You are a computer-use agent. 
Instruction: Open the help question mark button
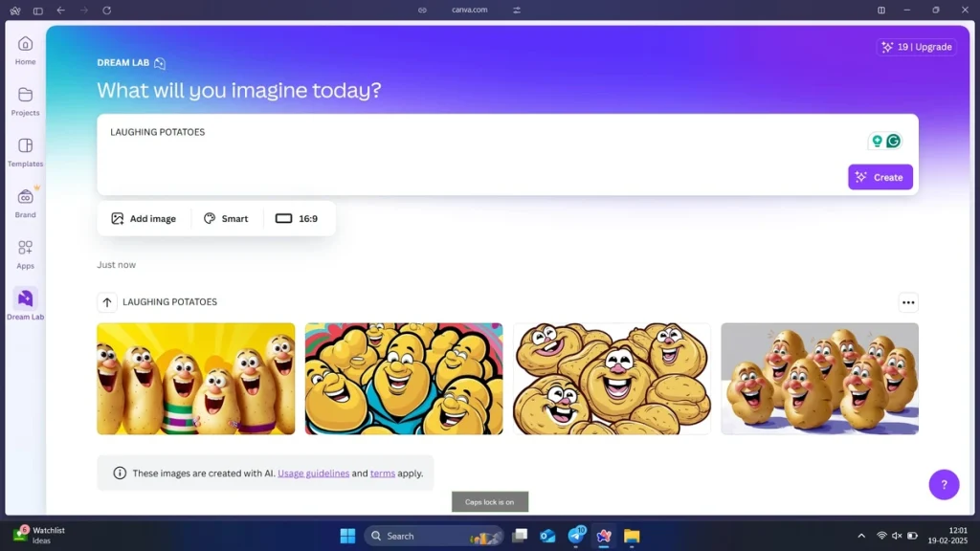point(944,485)
